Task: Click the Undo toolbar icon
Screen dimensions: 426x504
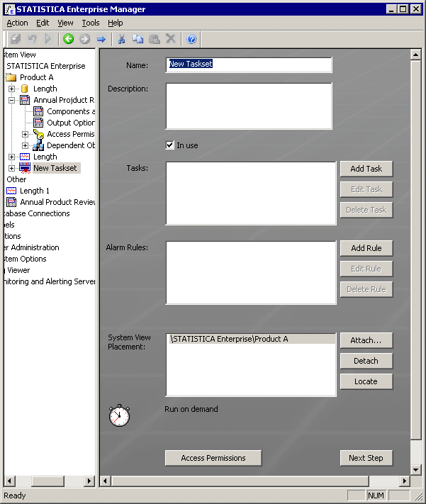Action: [x=32, y=39]
